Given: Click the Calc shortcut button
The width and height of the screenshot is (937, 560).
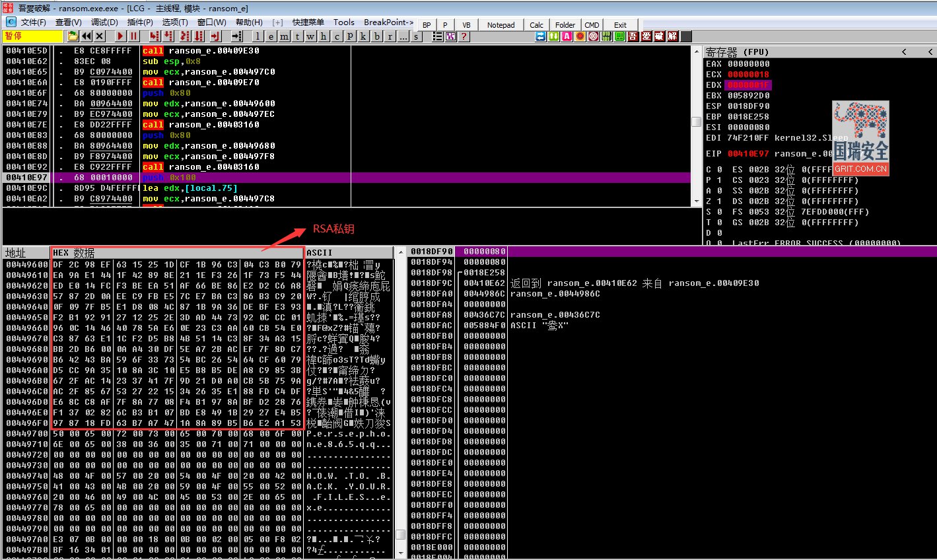Looking at the screenshot, I should (537, 24).
